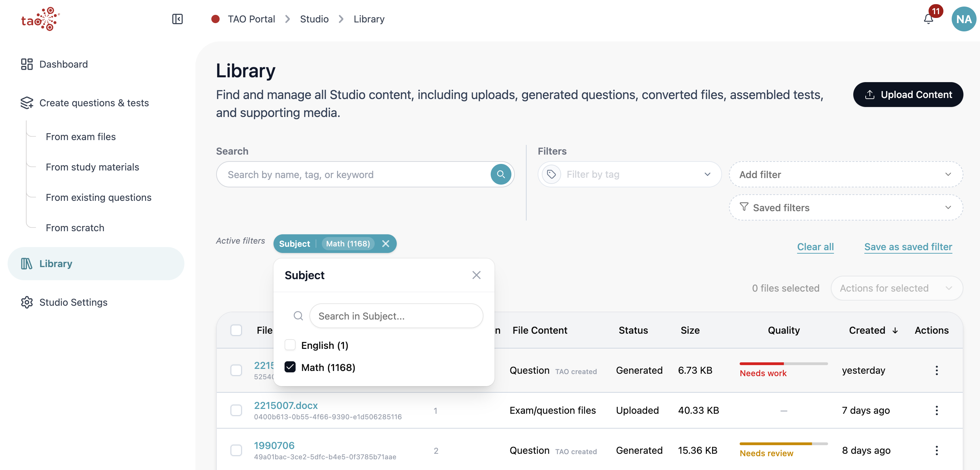Expand the Add filter dropdown
The height and width of the screenshot is (470, 980).
[846, 175]
